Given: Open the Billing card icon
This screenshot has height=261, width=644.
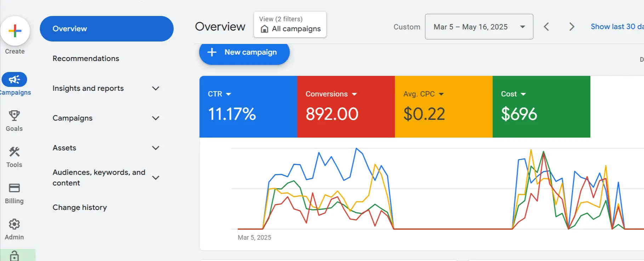Looking at the screenshot, I should [14, 188].
